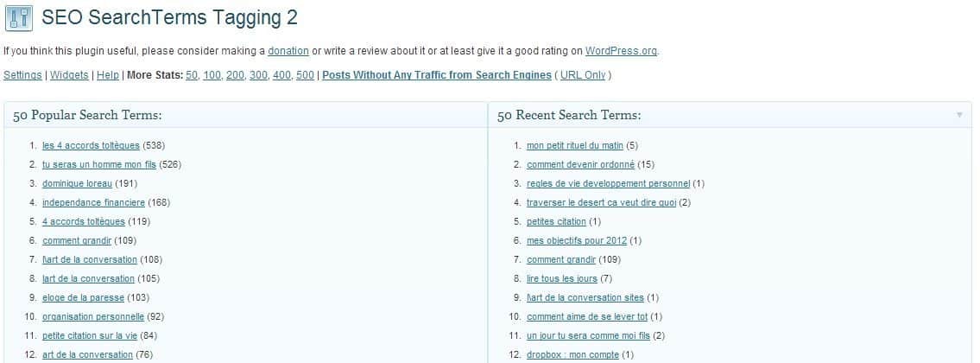The image size is (980, 363).
Task: Open recent term 'petites citation'
Action: coord(556,221)
